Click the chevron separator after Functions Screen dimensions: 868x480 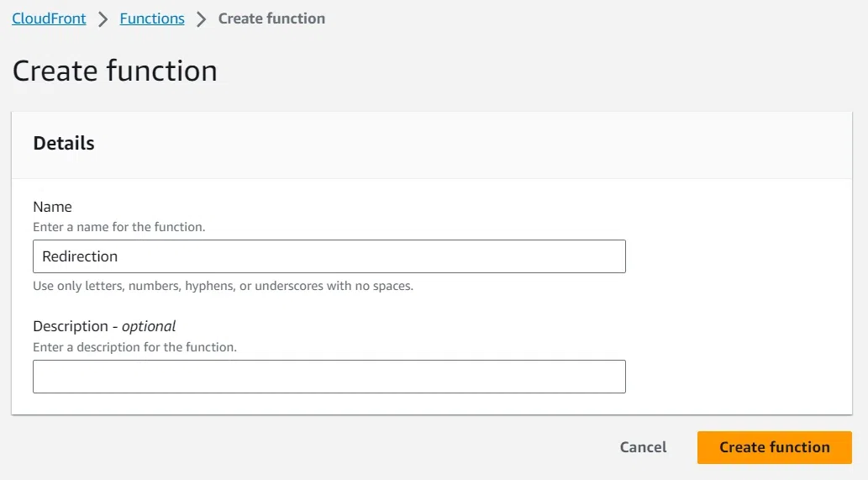click(x=202, y=18)
